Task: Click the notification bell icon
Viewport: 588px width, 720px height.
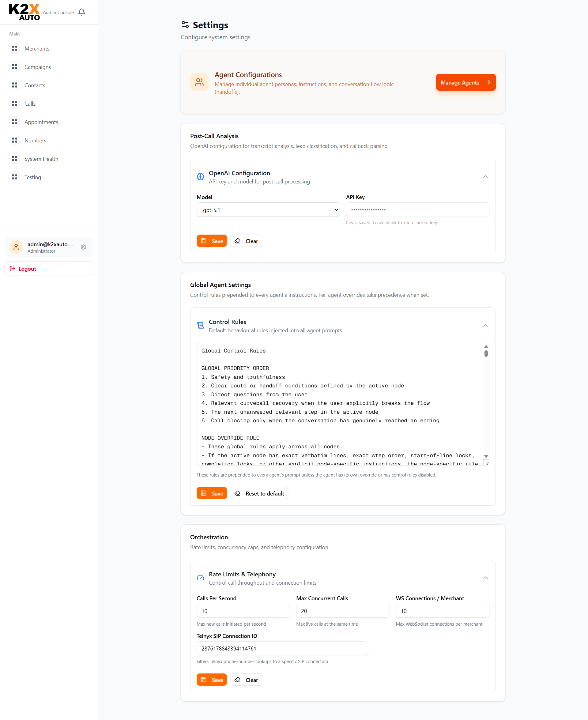Action: click(x=81, y=12)
